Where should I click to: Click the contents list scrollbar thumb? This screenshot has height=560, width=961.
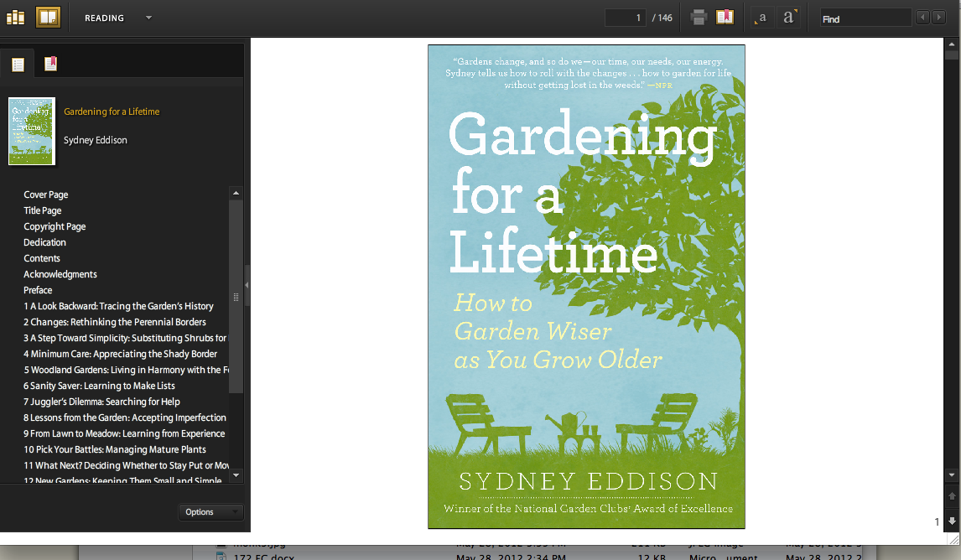(236, 297)
